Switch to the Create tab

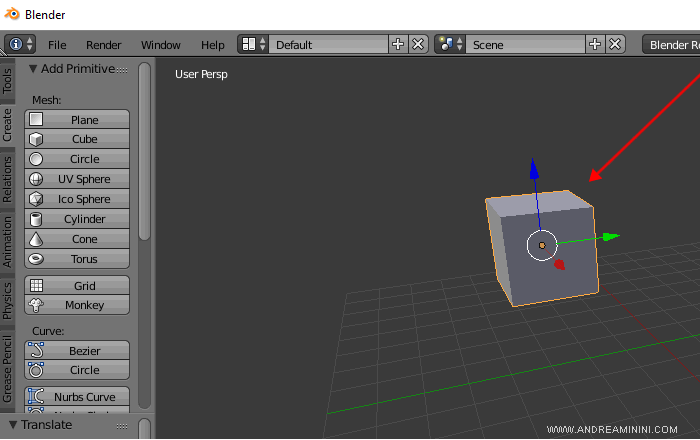click(x=7, y=125)
